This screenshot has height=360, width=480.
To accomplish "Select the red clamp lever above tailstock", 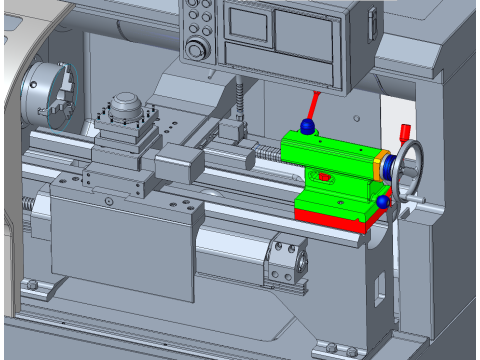I will (313, 105).
